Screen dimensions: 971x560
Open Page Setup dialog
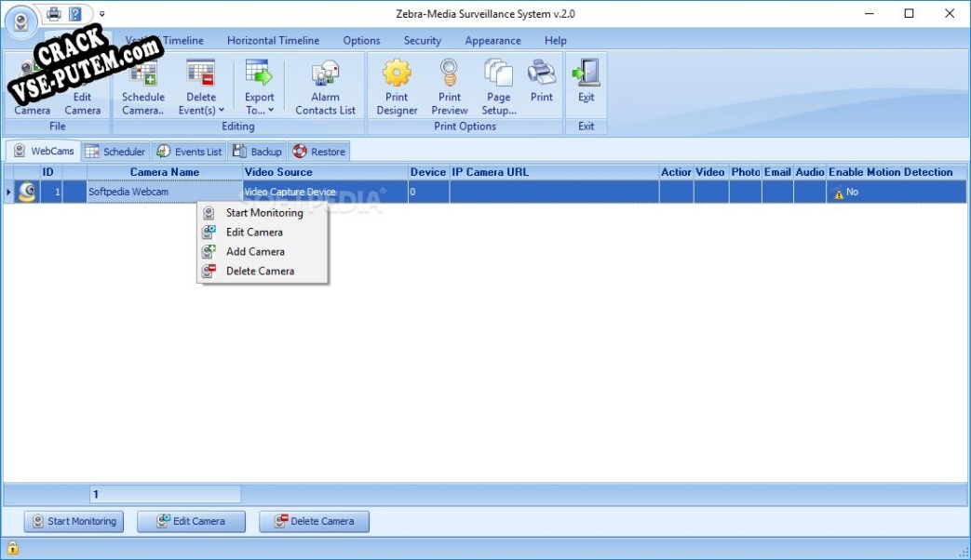coord(498,87)
